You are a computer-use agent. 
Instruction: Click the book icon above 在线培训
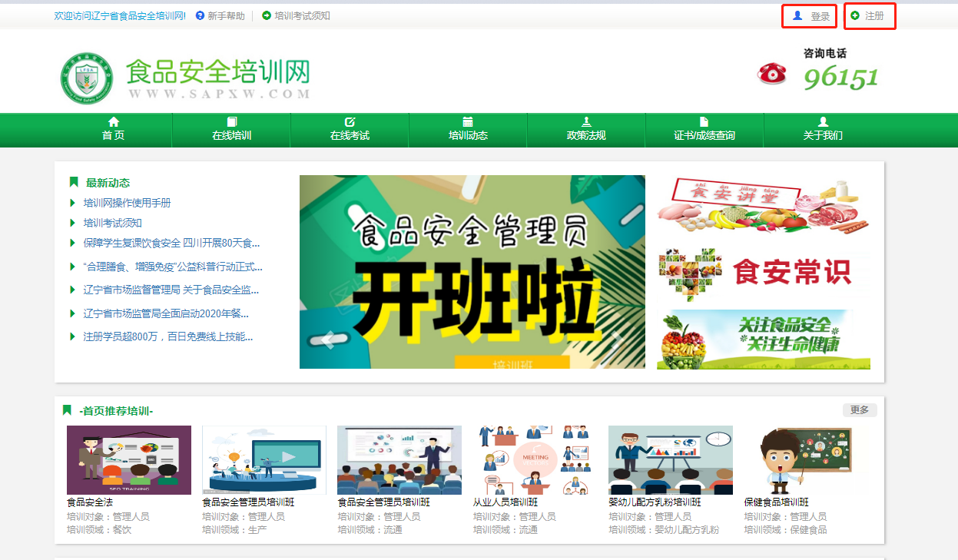point(232,122)
